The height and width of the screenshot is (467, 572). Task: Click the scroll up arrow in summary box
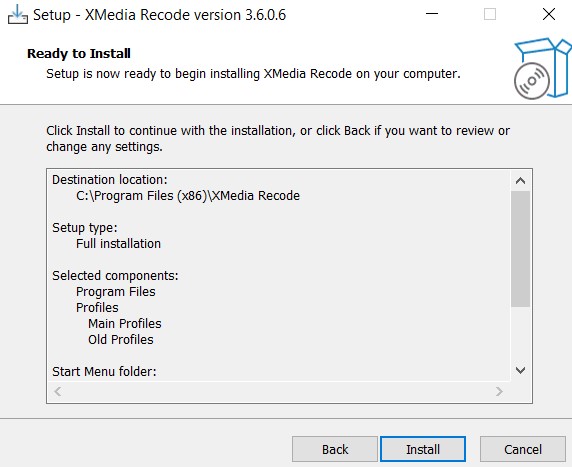click(x=521, y=181)
